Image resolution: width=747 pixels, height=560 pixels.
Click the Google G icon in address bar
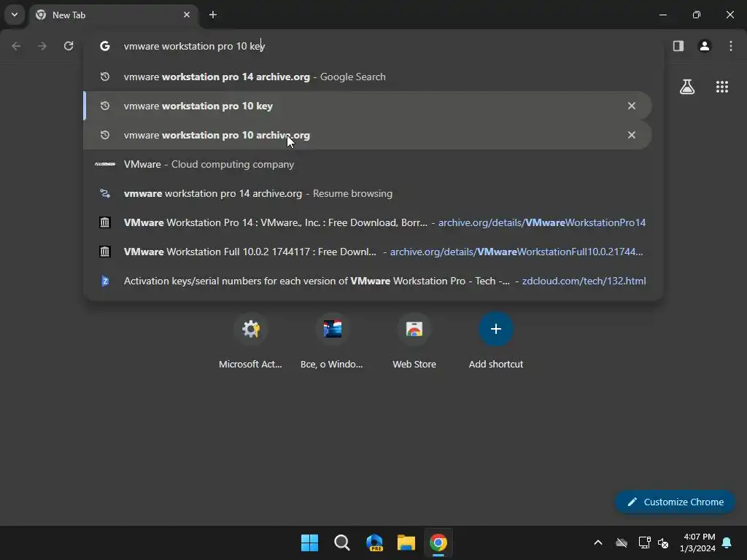(105, 46)
